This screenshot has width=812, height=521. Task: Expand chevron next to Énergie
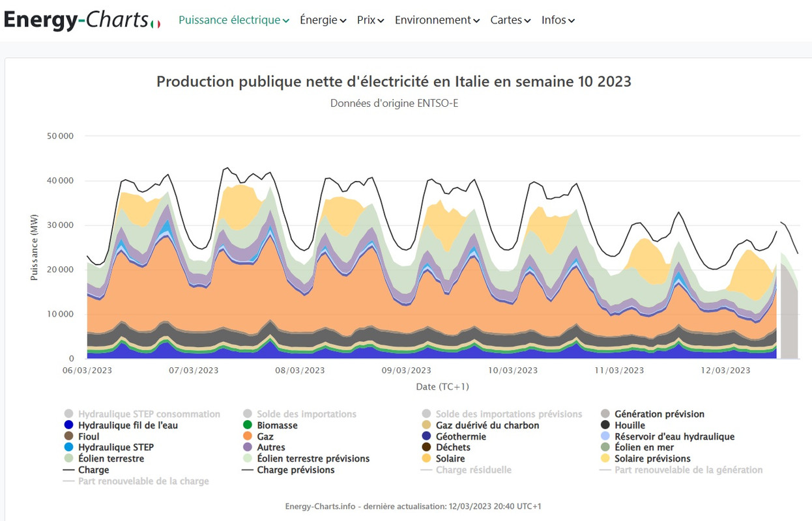[342, 21]
